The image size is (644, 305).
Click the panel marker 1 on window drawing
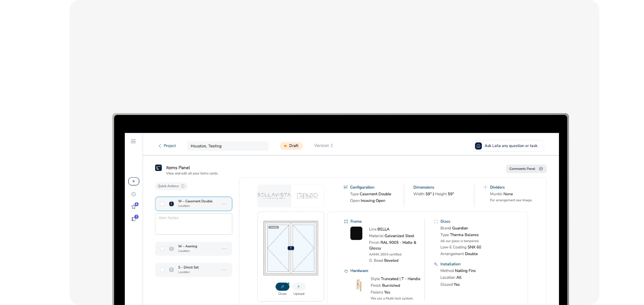(x=291, y=248)
